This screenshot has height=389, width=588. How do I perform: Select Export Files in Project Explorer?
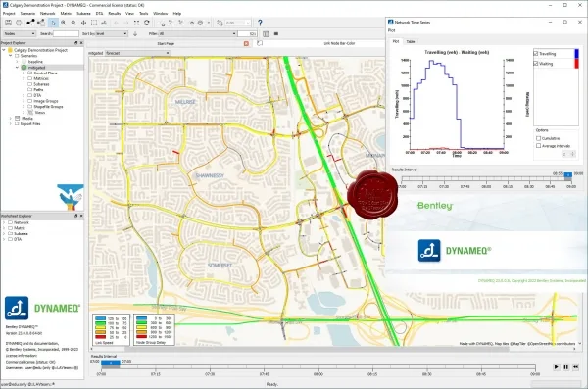30,123
